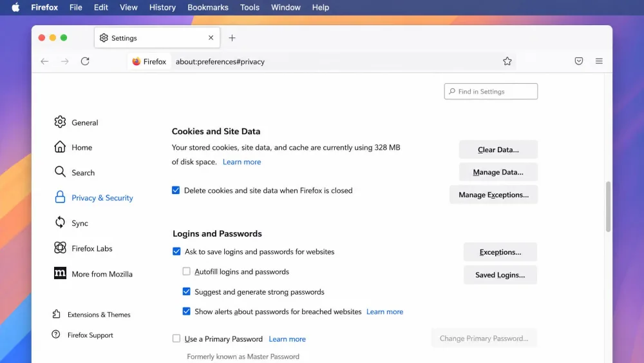The height and width of the screenshot is (363, 644).
Task: Open Learn more link about disk space
Action: pyautogui.click(x=241, y=162)
